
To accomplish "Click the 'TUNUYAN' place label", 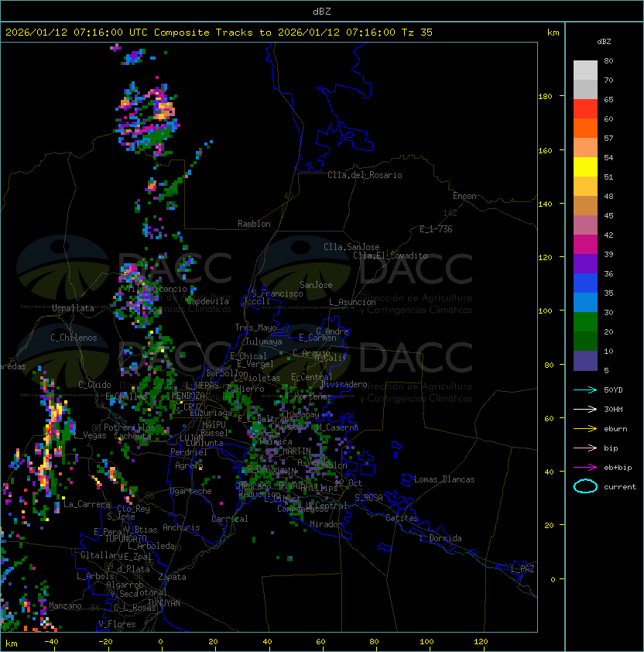I will pos(164,603).
